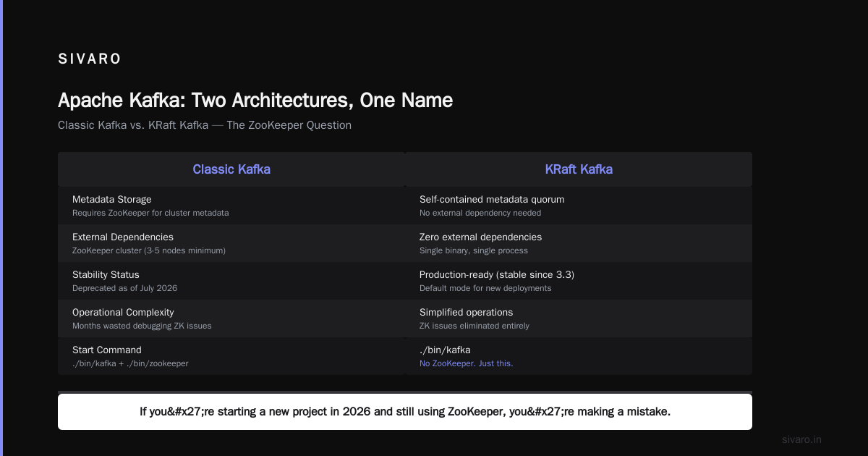Click 'Self-contained metadata quorum'
The height and width of the screenshot is (456, 868).
492,199
